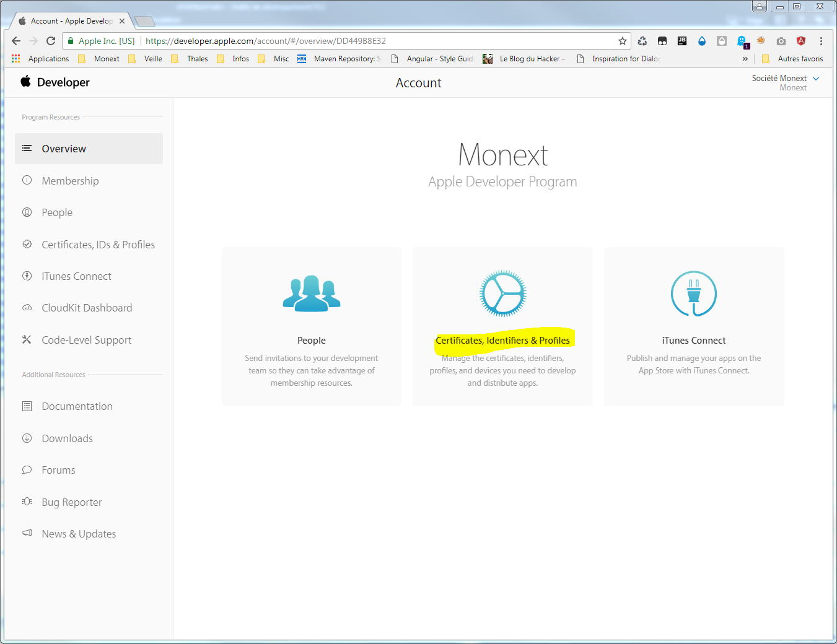Click the Bug Reporter bug icon
Image resolution: width=837 pixels, height=644 pixels.
coord(27,502)
